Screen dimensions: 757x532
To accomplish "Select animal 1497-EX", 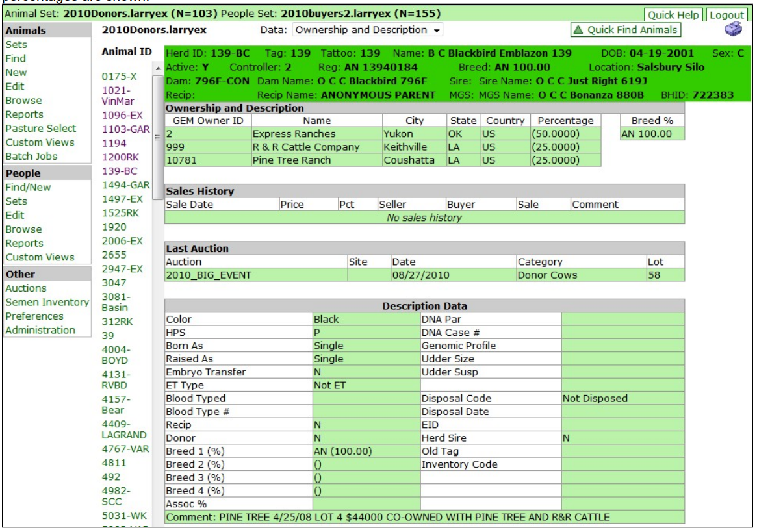I will click(123, 199).
